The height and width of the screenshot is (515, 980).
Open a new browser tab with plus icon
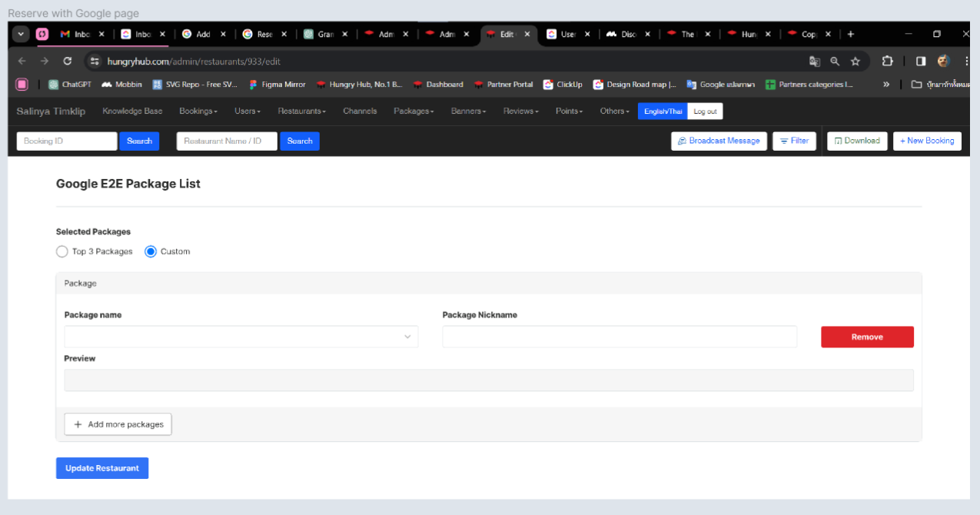pyautogui.click(x=850, y=34)
